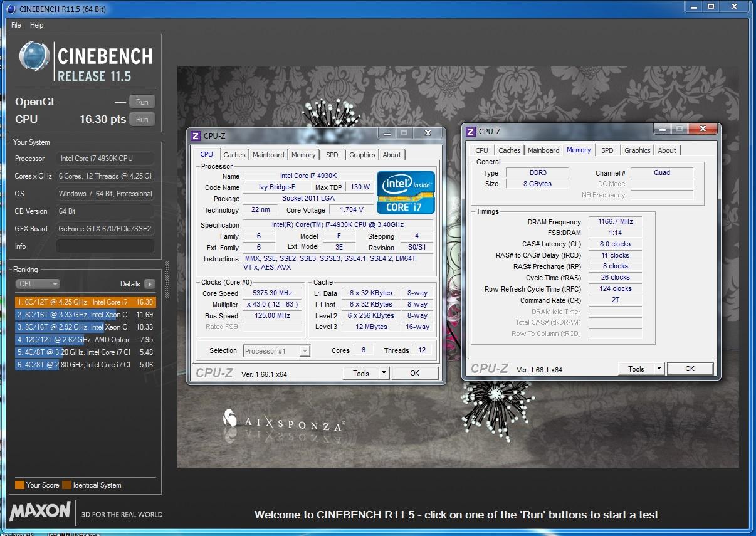Switch to Graphics tab in right CPU-Z

pyautogui.click(x=638, y=150)
